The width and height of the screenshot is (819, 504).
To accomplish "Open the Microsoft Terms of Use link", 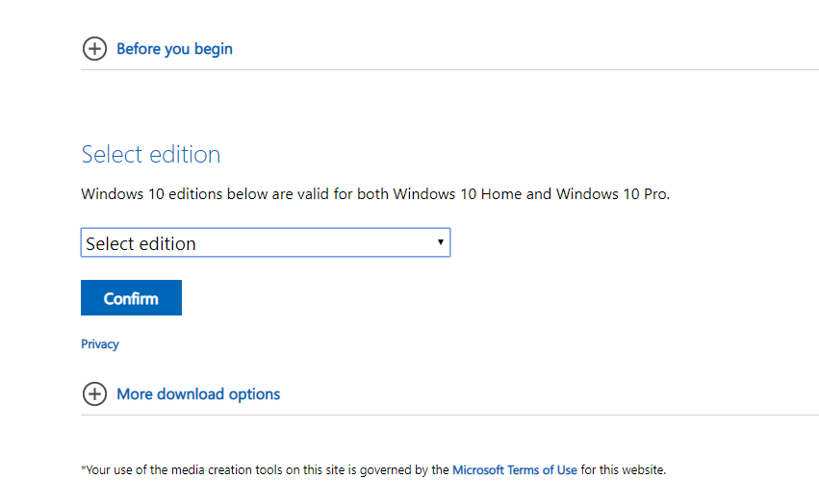I will [x=515, y=470].
